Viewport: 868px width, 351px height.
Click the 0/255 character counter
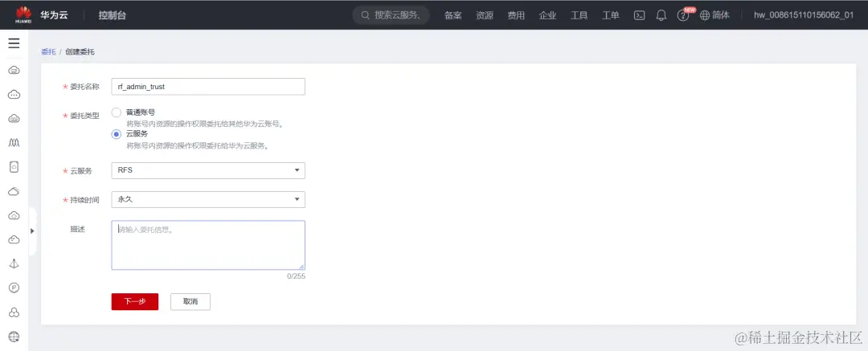pyautogui.click(x=296, y=275)
